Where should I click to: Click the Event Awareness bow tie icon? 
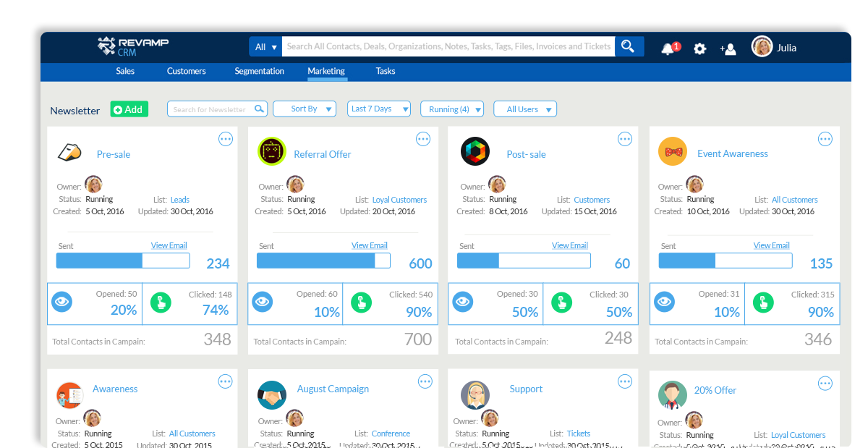pos(673,151)
